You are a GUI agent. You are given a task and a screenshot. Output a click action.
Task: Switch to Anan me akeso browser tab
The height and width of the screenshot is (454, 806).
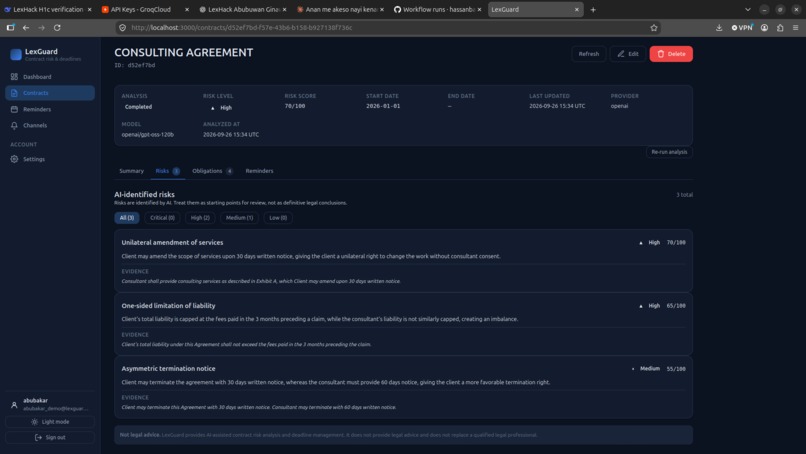[x=340, y=9]
